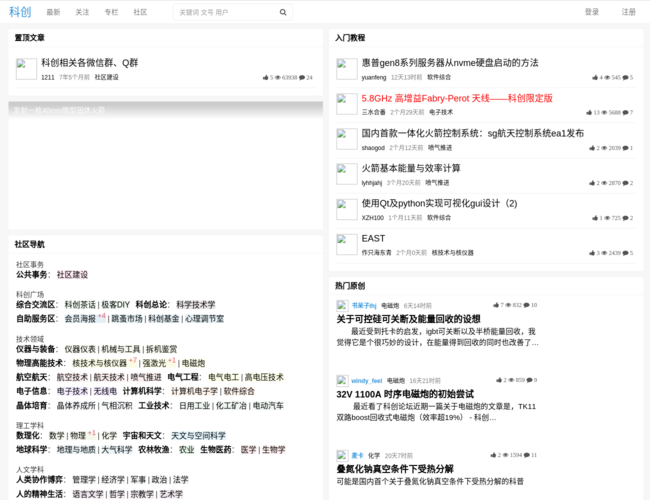
Task: Click avatar next to EAST post
Action: (346, 244)
